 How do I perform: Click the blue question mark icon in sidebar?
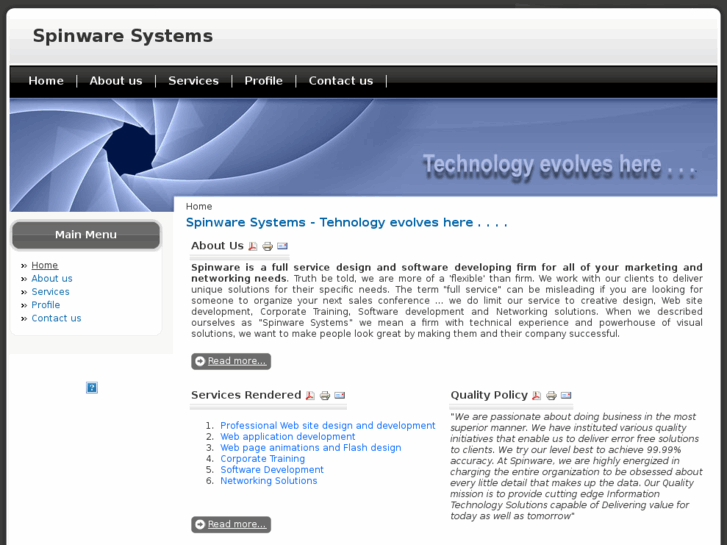tap(92, 388)
